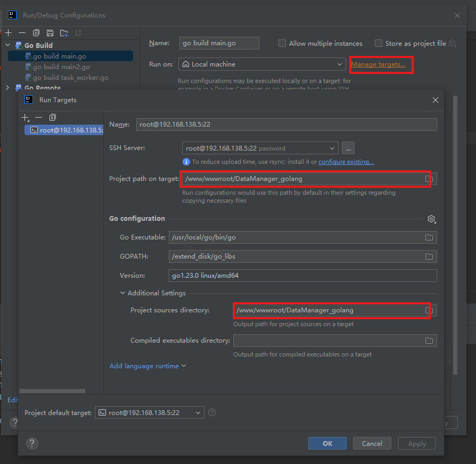Click the save configuration floppy disk icon
Image resolution: width=476 pixels, height=464 pixels.
tap(50, 33)
